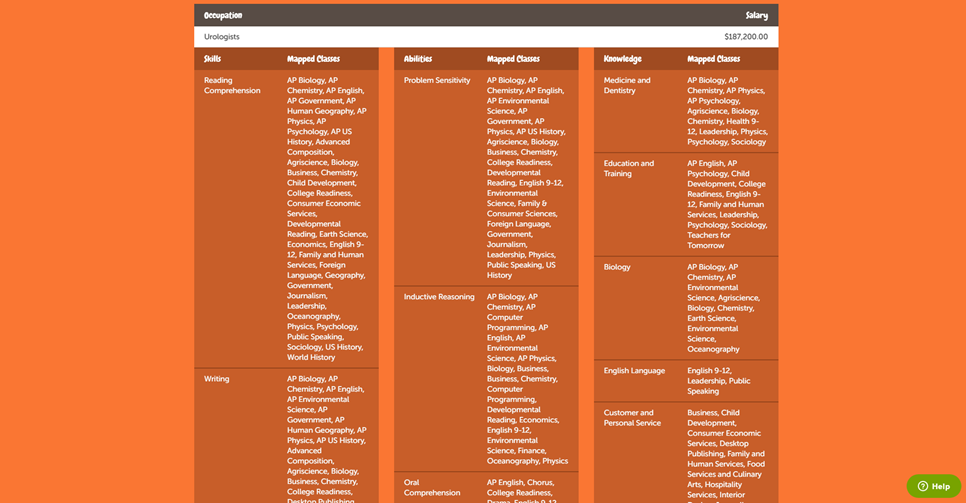Click the Occupation column header
Image resolution: width=966 pixels, height=503 pixels.
[x=223, y=15]
